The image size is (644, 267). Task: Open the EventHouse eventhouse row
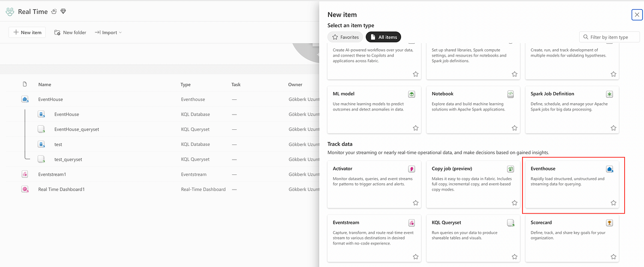pos(51,99)
